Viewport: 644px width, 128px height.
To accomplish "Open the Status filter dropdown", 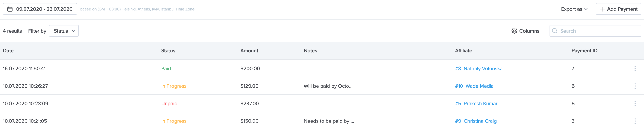I will tap(64, 31).
